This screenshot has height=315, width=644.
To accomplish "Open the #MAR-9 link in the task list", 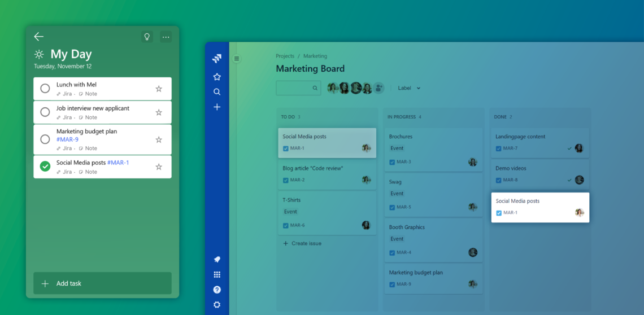I will [67, 139].
